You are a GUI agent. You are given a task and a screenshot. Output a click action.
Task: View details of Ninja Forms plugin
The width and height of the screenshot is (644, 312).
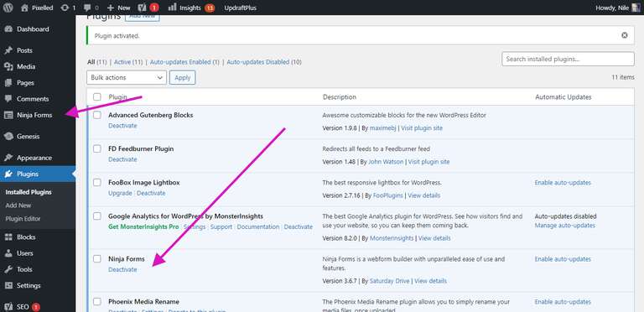(x=430, y=281)
